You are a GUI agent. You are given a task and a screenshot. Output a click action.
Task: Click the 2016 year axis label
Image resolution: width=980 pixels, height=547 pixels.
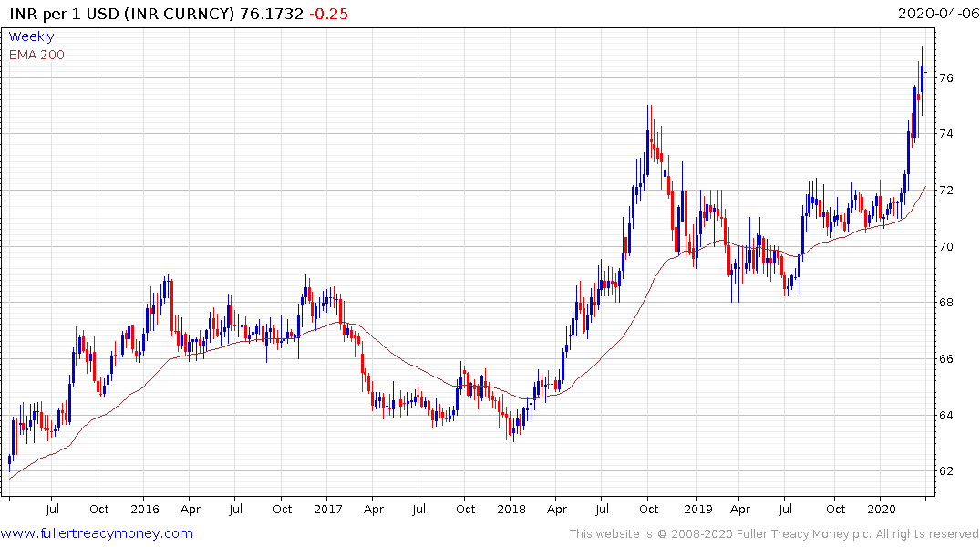coord(145,509)
